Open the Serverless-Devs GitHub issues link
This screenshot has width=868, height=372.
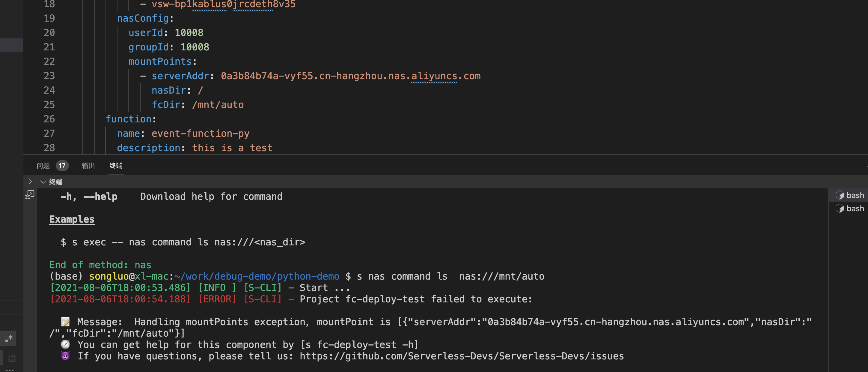coord(461,356)
